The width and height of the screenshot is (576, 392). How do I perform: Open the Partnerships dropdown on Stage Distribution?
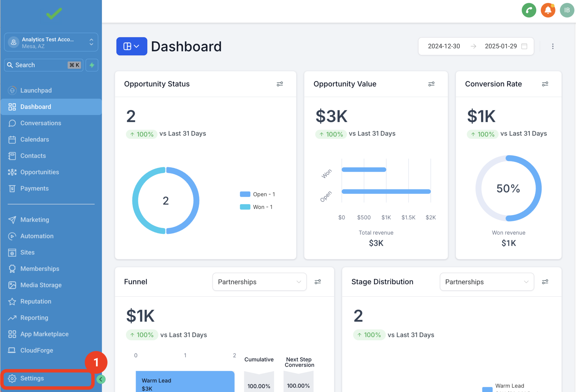coord(487,282)
